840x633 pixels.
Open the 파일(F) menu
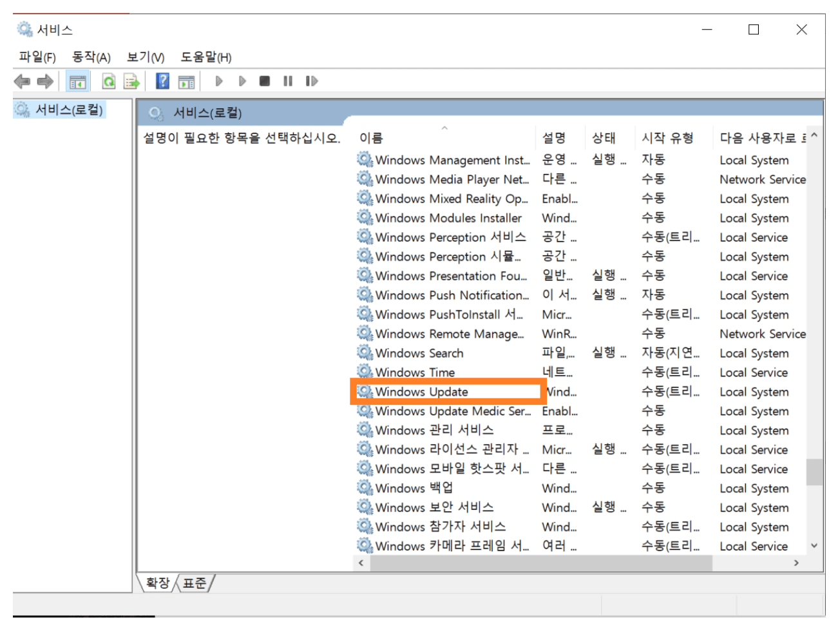click(x=37, y=57)
